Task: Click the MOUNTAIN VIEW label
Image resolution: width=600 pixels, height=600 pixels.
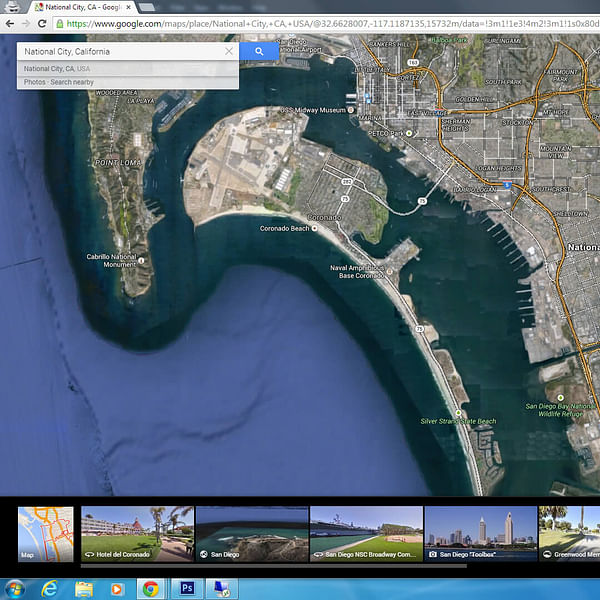Action: pyautogui.click(x=556, y=152)
